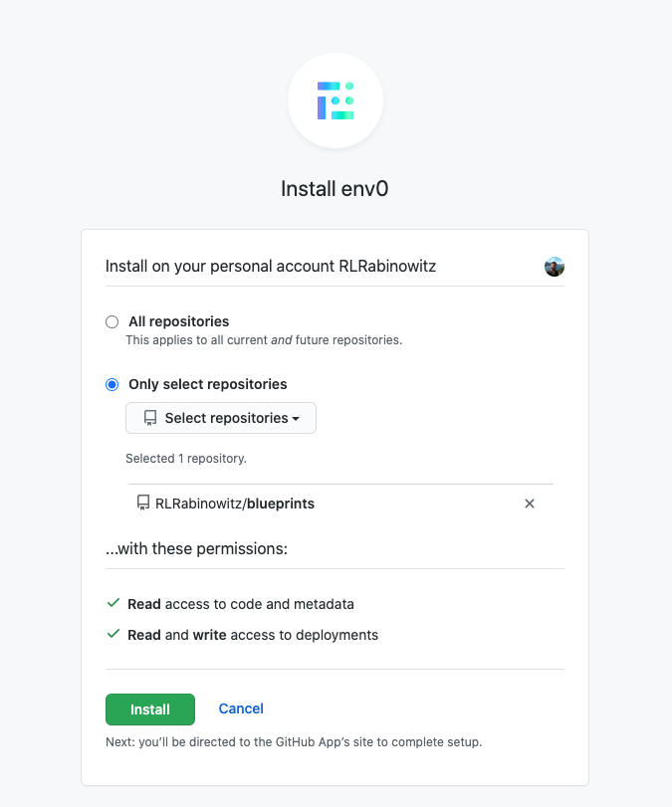Click green checkmark next to code metadata permission

(112, 603)
